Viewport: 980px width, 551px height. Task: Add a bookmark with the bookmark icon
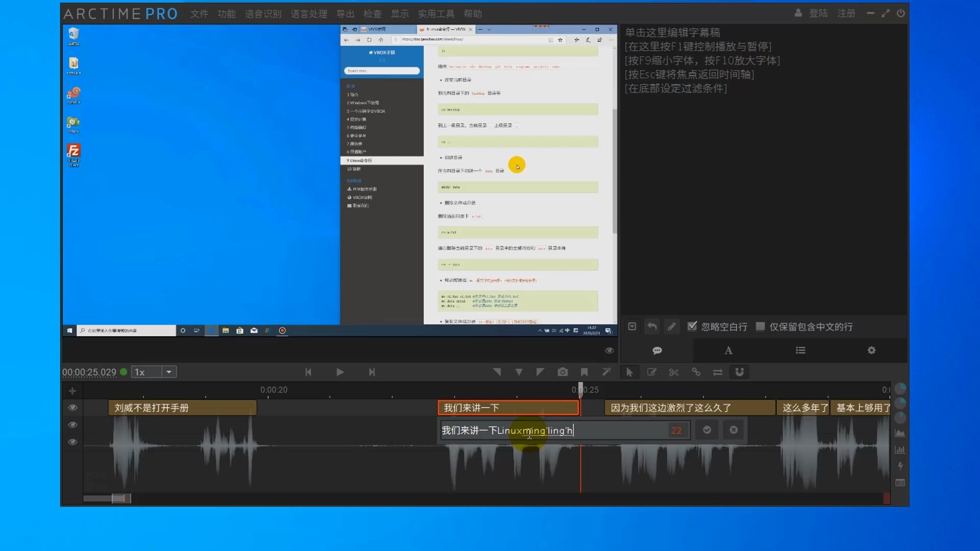pyautogui.click(x=584, y=372)
